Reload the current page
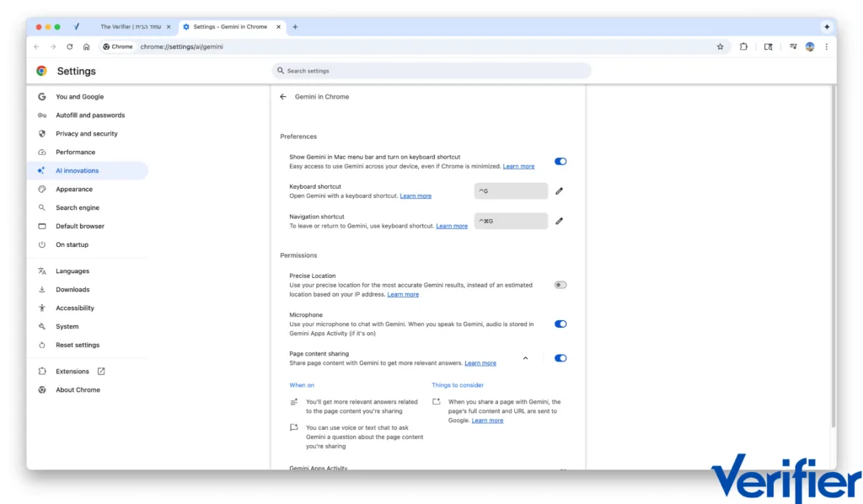 tap(70, 46)
